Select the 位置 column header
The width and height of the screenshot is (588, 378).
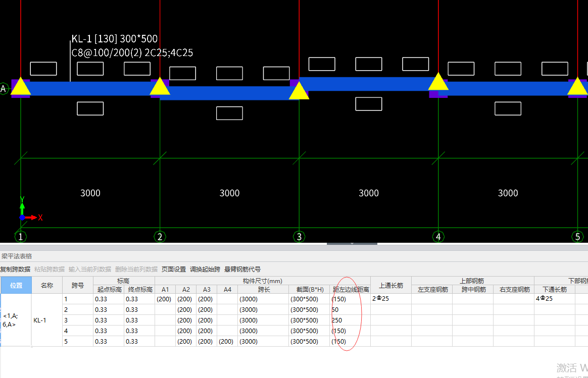tap(16, 285)
